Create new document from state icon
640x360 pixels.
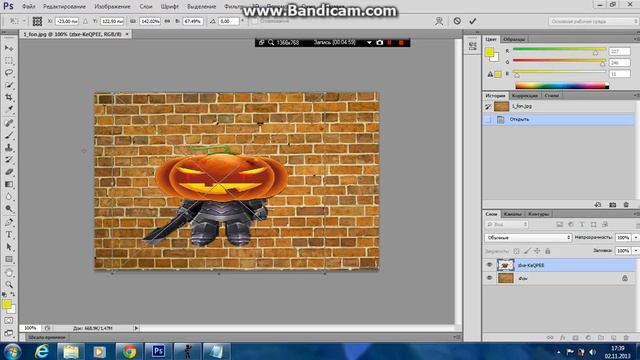tap(598, 204)
